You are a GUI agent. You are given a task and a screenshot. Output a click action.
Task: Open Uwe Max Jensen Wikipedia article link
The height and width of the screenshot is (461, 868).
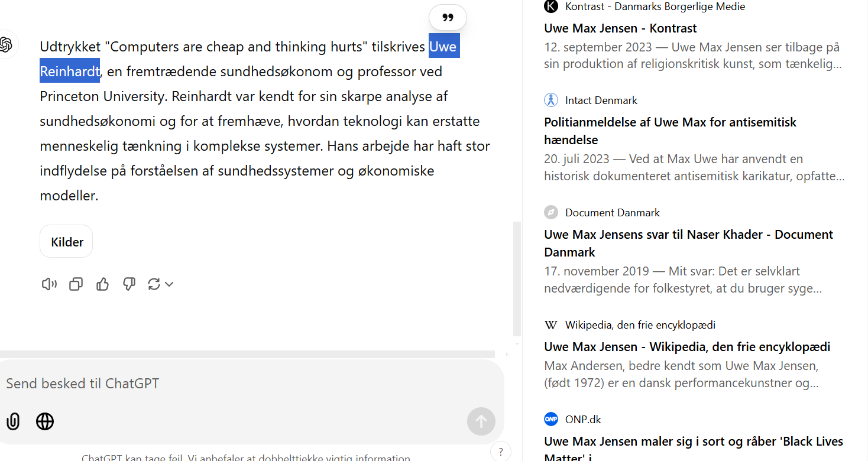(x=687, y=347)
